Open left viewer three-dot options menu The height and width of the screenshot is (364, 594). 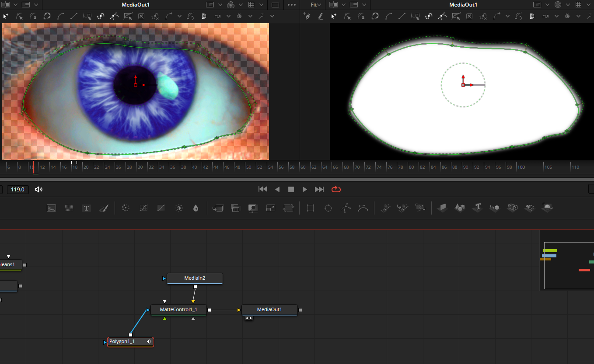point(291,5)
